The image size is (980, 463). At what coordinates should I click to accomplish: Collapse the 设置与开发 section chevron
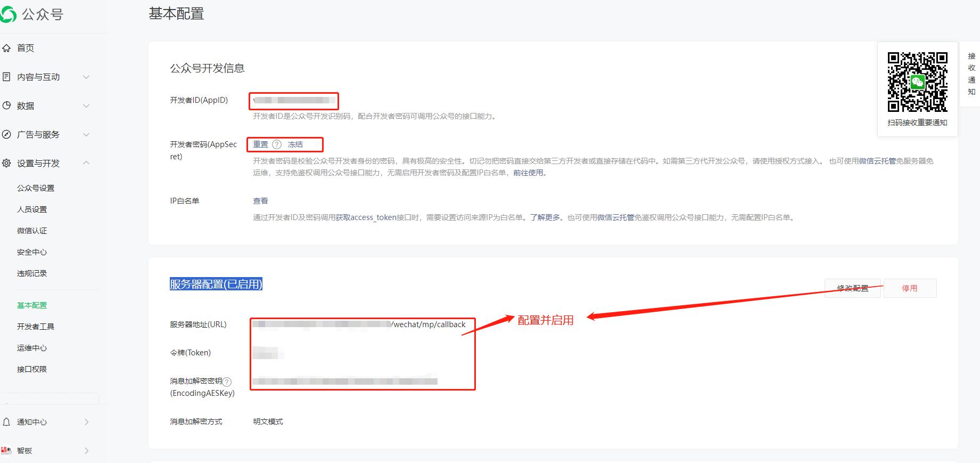(86, 163)
